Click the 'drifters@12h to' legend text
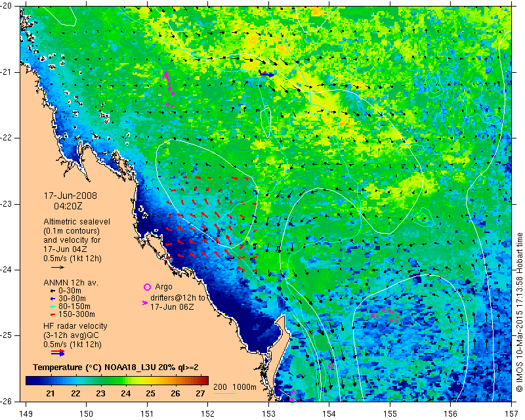 click(x=177, y=297)
